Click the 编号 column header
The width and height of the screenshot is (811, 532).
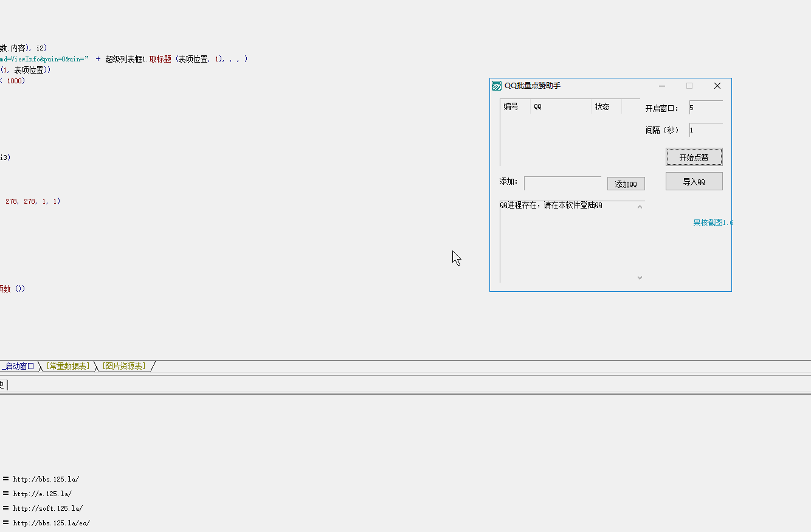515,107
